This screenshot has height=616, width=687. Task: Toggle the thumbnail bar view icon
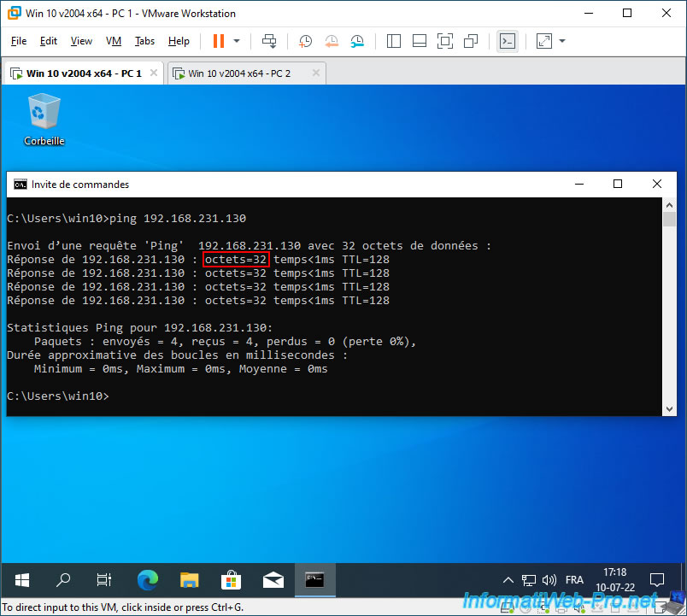coord(419,41)
